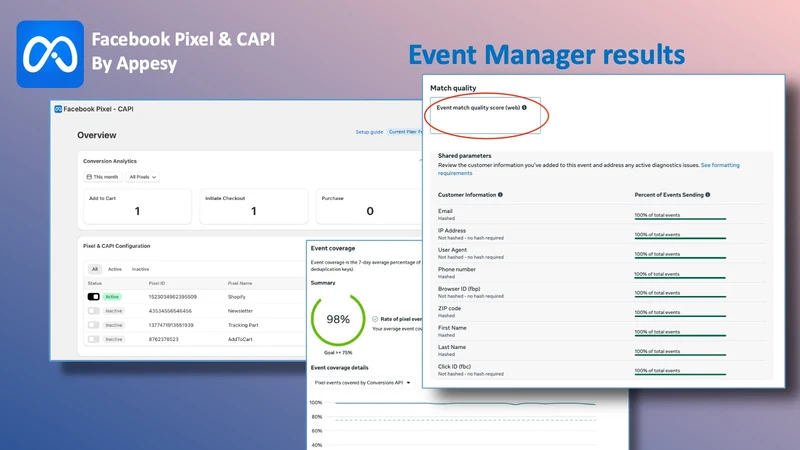Click pixel ID 8762378523

[164, 339]
